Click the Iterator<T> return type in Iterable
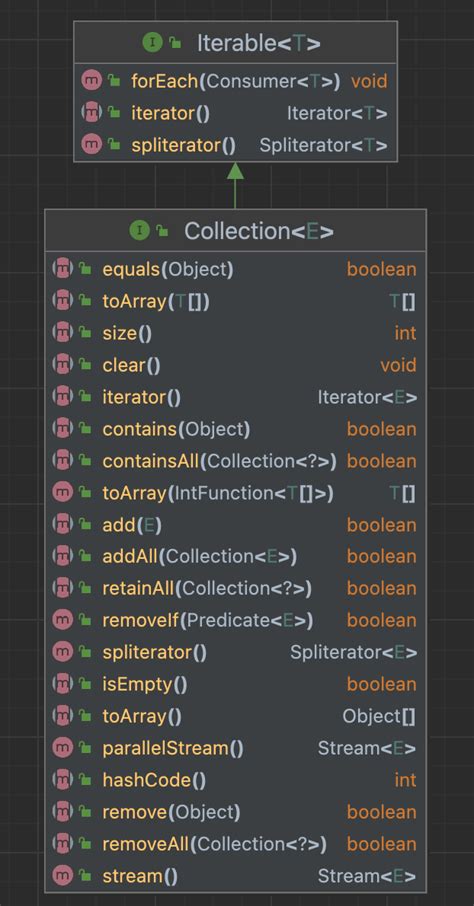This screenshot has width=474, height=906. [337, 113]
